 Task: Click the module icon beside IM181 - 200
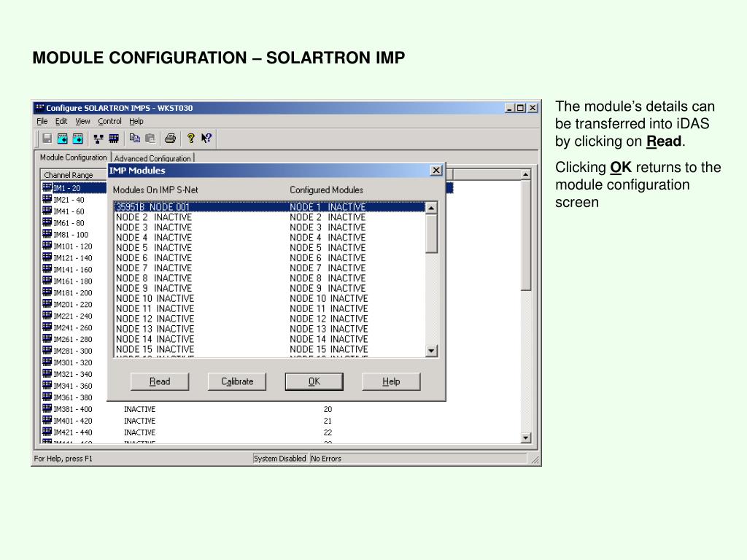(x=47, y=292)
